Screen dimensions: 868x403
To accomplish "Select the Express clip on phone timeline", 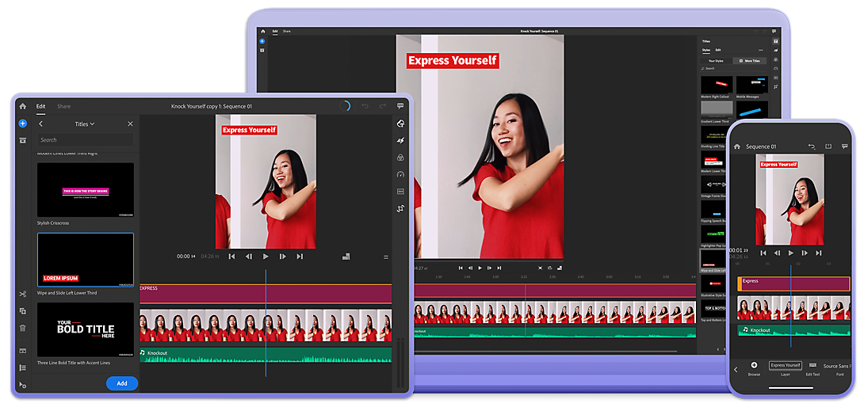I will click(x=793, y=284).
